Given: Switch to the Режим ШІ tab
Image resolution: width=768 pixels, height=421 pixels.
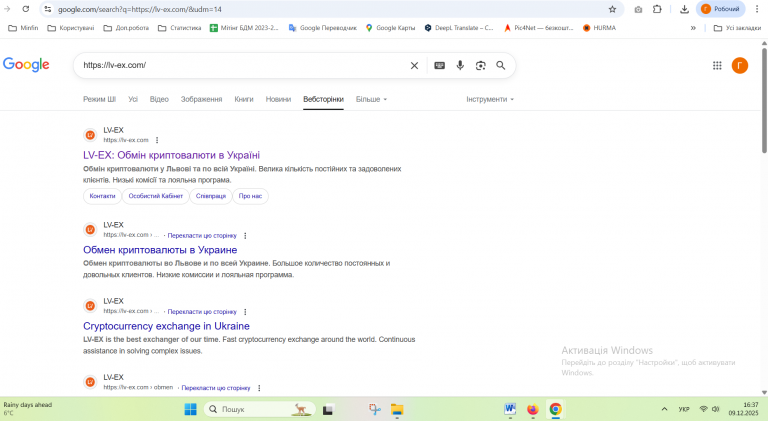Looking at the screenshot, I should tap(99, 99).
